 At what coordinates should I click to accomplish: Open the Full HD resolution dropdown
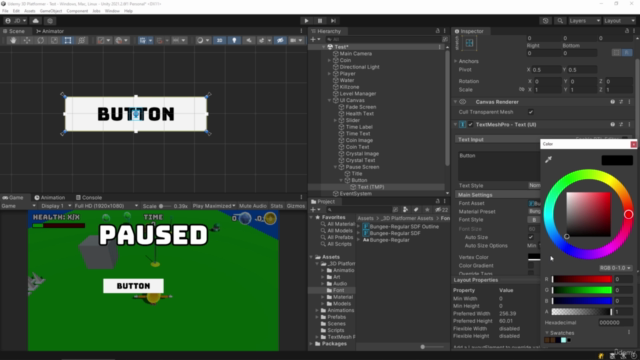(106, 206)
